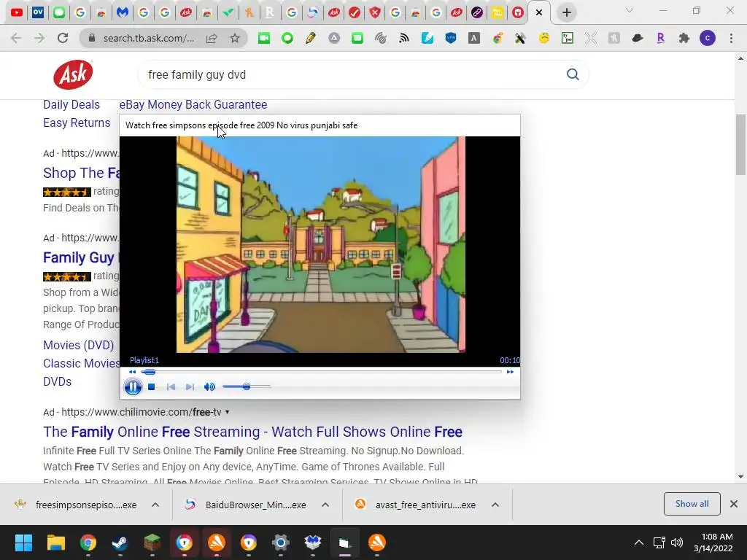This screenshot has width=747, height=560.
Task: Click the yellow pencil extension icon
Action: click(311, 38)
